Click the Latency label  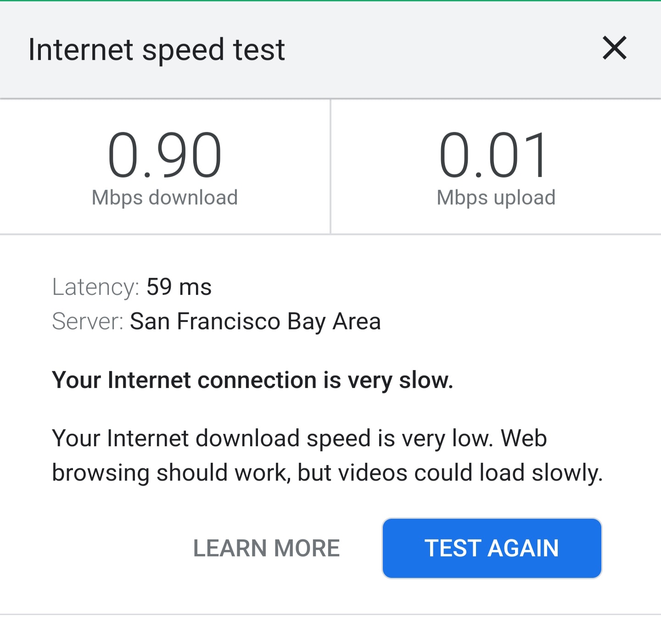(x=94, y=287)
